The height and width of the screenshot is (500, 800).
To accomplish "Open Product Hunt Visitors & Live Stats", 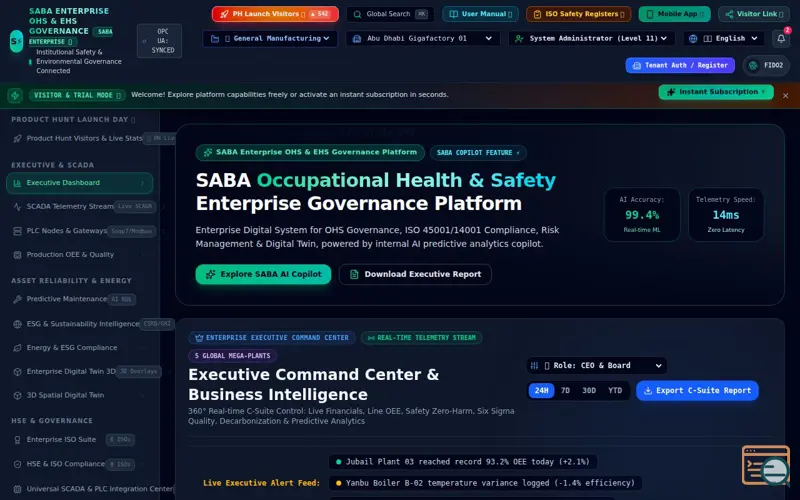I will tap(84, 138).
